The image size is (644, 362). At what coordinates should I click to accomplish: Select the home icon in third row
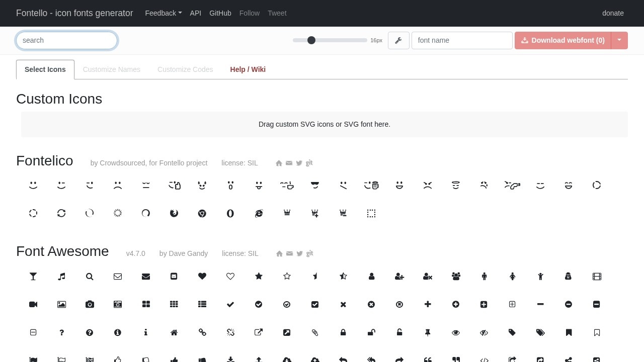click(x=174, y=332)
